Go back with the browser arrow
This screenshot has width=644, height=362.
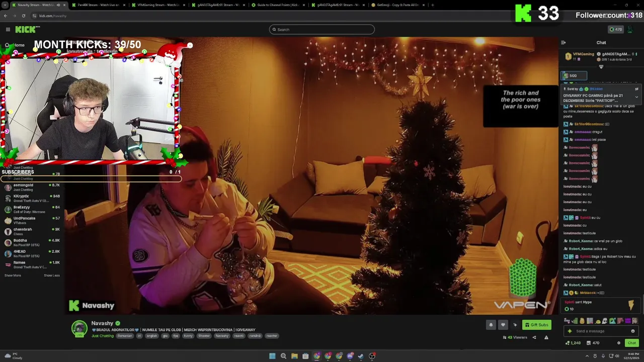6,16
